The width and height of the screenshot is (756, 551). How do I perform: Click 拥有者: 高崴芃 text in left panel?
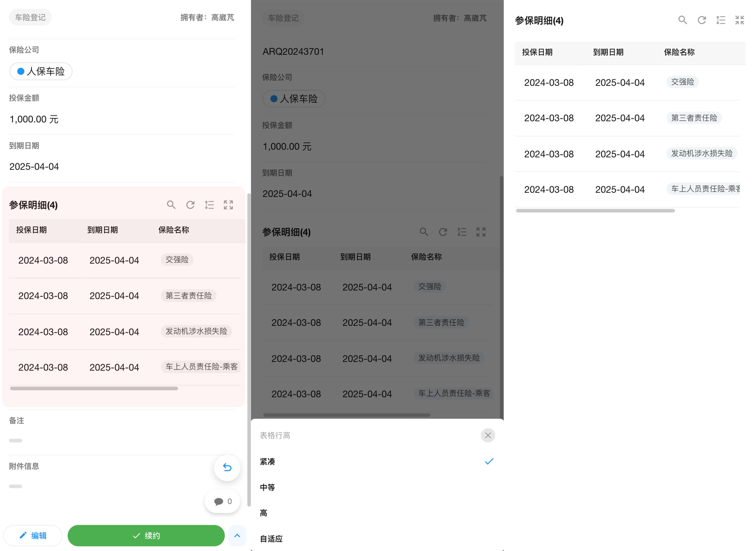pos(207,17)
